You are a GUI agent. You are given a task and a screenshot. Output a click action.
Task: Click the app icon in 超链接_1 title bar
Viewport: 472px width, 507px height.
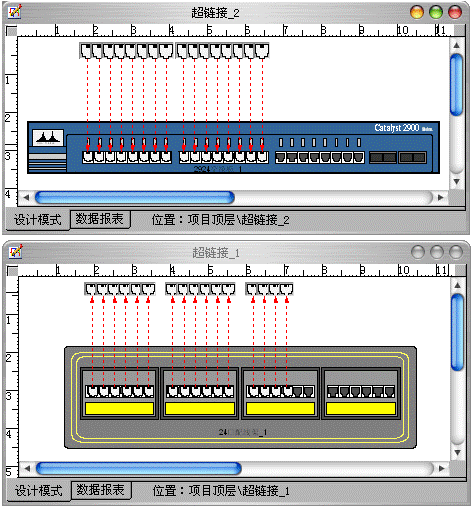tap(15, 252)
